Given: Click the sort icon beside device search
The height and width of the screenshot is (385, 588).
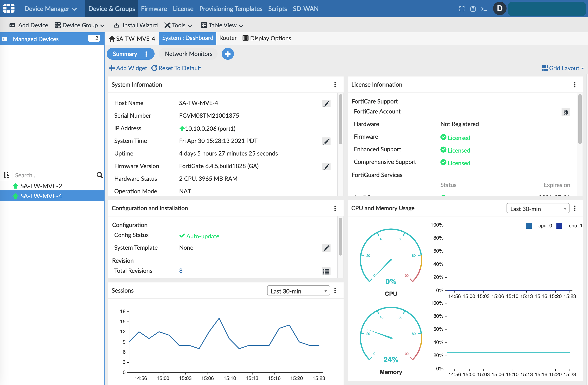Looking at the screenshot, I should point(6,175).
